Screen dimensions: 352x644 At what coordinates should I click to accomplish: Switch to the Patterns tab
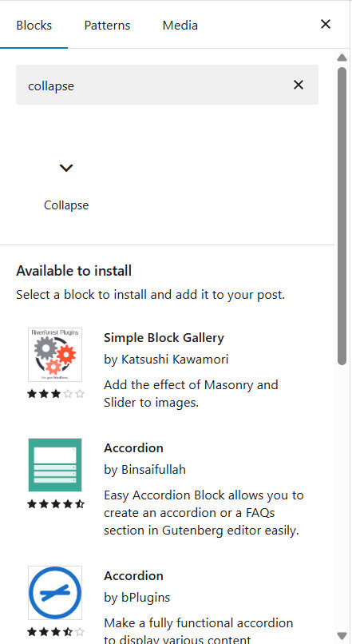107,26
